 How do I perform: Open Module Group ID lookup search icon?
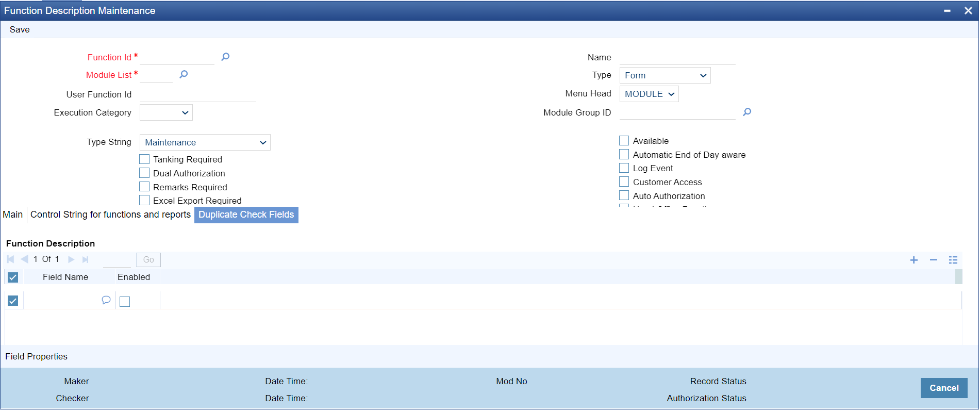coord(747,112)
